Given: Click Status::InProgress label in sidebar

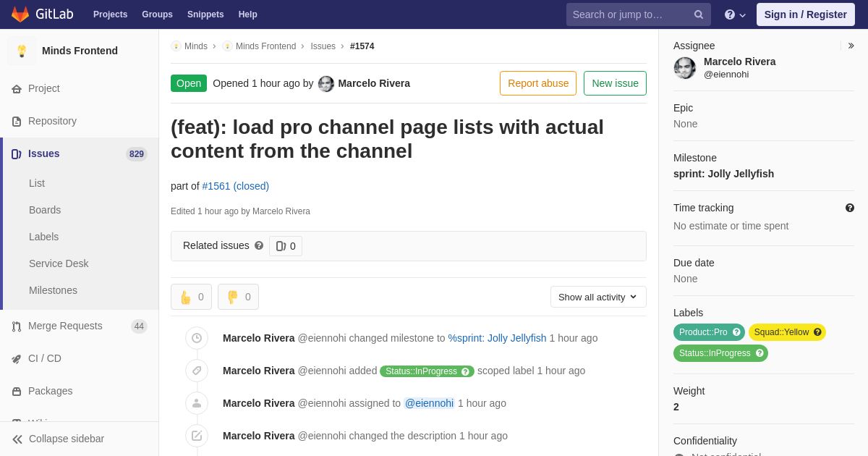Looking at the screenshot, I should (720, 353).
